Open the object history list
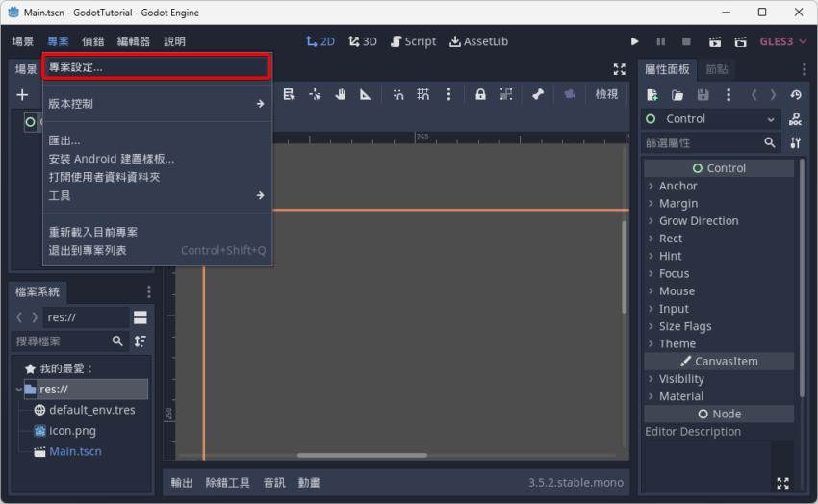Viewport: 818px width, 504px height. [796, 95]
